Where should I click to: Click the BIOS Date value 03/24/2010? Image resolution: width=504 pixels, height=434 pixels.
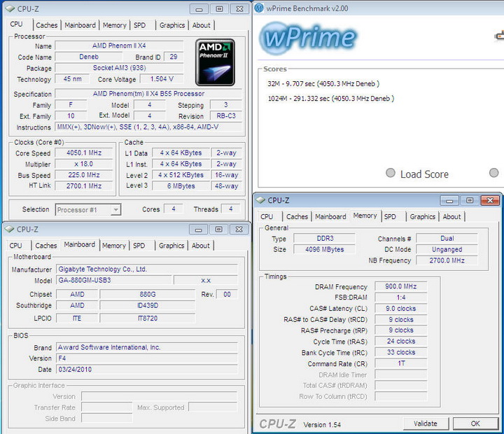pyautogui.click(x=147, y=369)
